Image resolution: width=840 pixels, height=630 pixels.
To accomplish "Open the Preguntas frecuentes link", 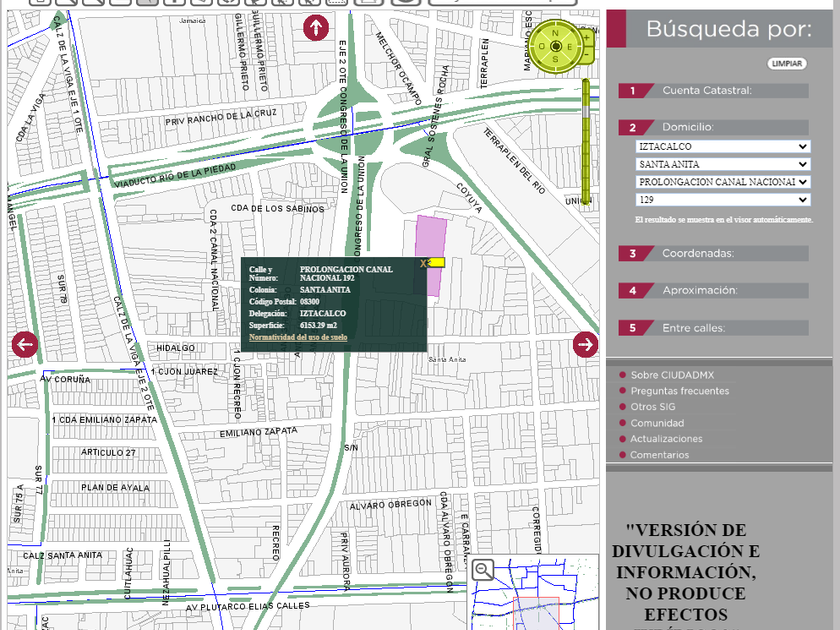I will [x=679, y=391].
